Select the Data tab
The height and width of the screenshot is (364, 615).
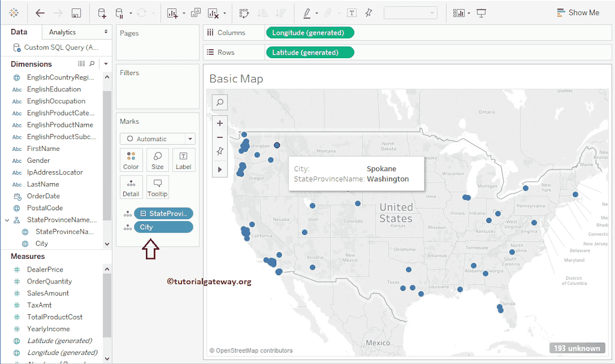19,32
